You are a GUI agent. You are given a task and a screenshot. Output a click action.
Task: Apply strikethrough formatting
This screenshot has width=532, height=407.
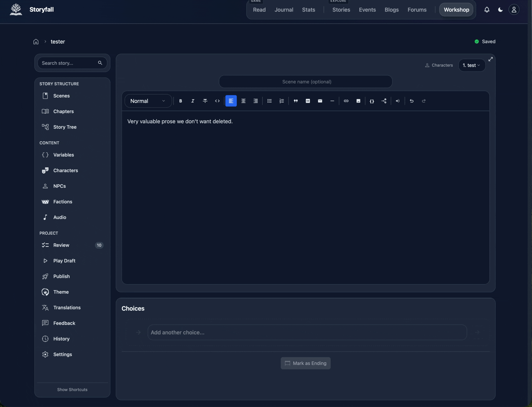205,101
